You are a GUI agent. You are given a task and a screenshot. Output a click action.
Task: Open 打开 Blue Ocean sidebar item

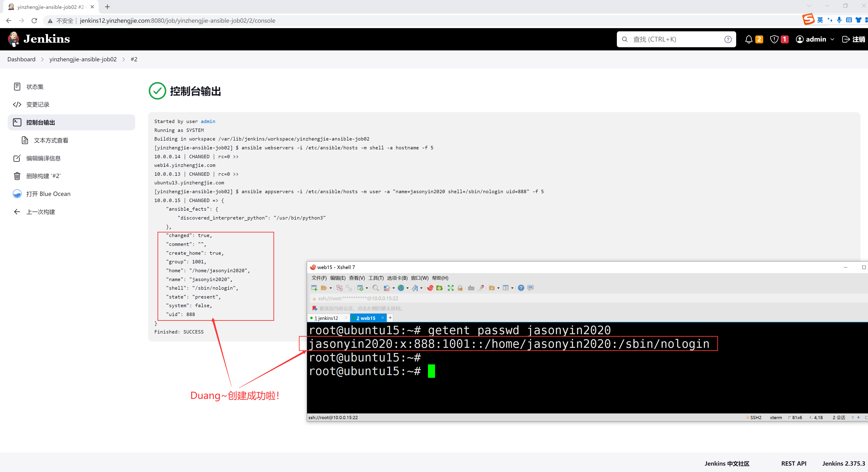pos(48,194)
